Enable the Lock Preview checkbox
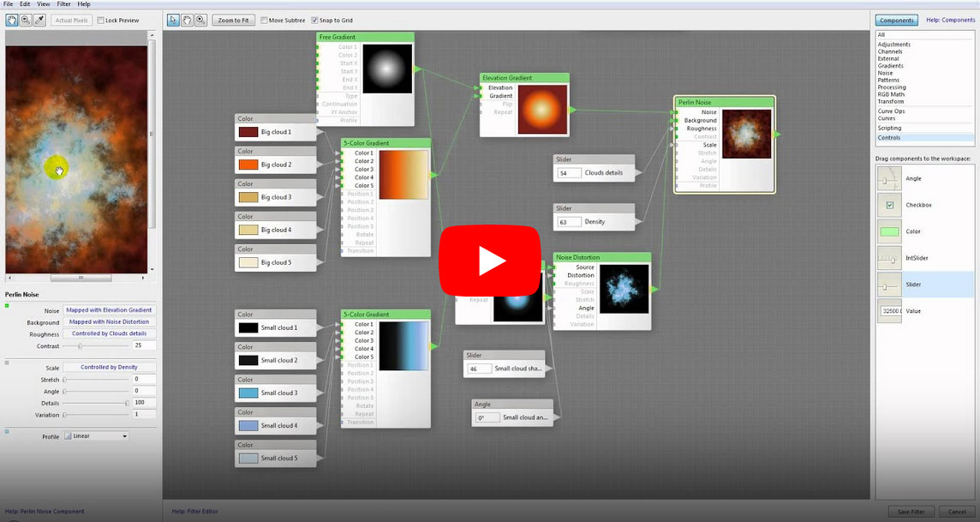This screenshot has width=980, height=522. pos(101,21)
